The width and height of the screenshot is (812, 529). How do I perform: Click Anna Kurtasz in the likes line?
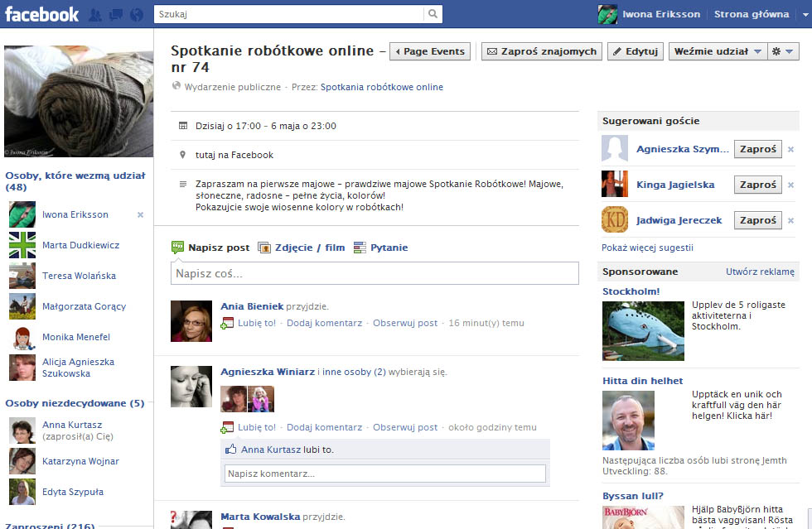[x=271, y=450]
